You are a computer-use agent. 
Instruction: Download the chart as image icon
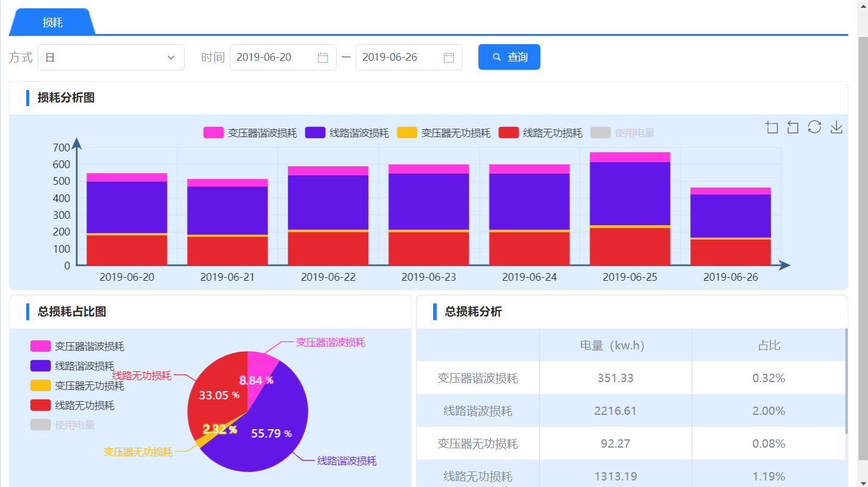836,127
